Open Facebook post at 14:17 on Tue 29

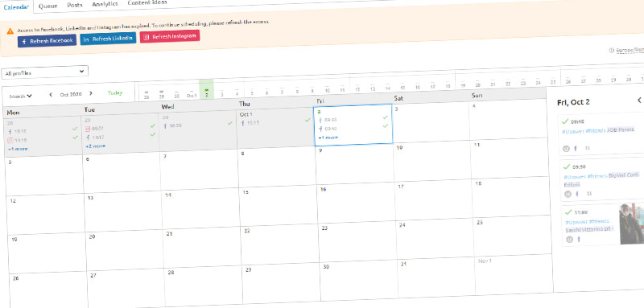pyautogui.click(x=96, y=138)
